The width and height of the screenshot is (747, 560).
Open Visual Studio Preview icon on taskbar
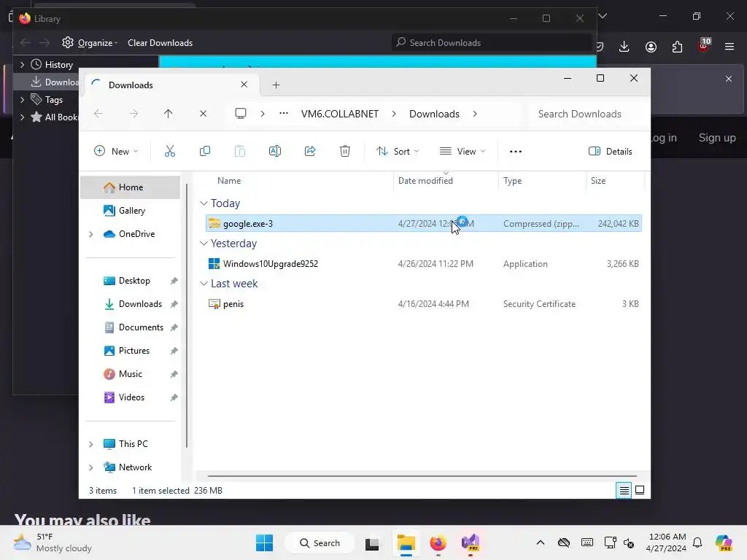(471, 542)
